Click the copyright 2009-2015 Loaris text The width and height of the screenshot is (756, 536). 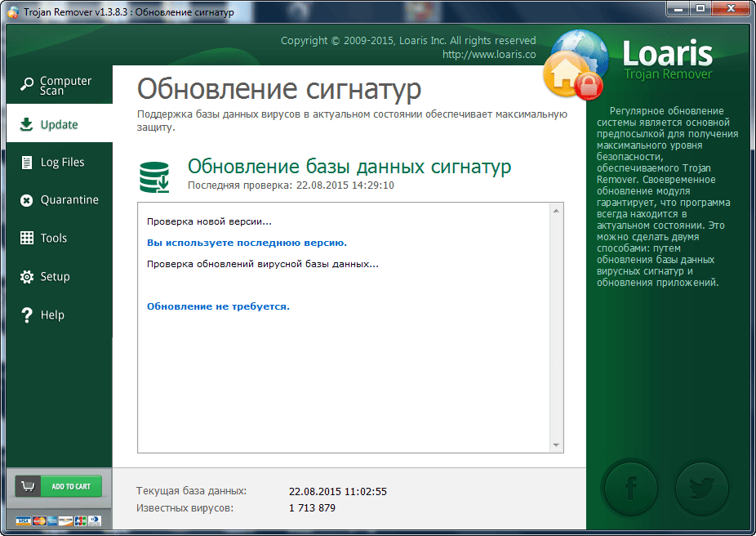(408, 41)
